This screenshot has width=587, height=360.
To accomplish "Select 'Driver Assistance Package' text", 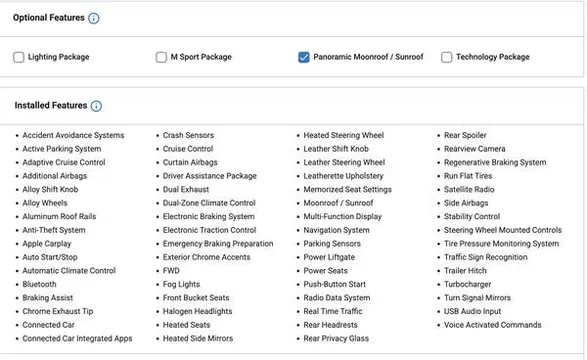I will 210,176.
